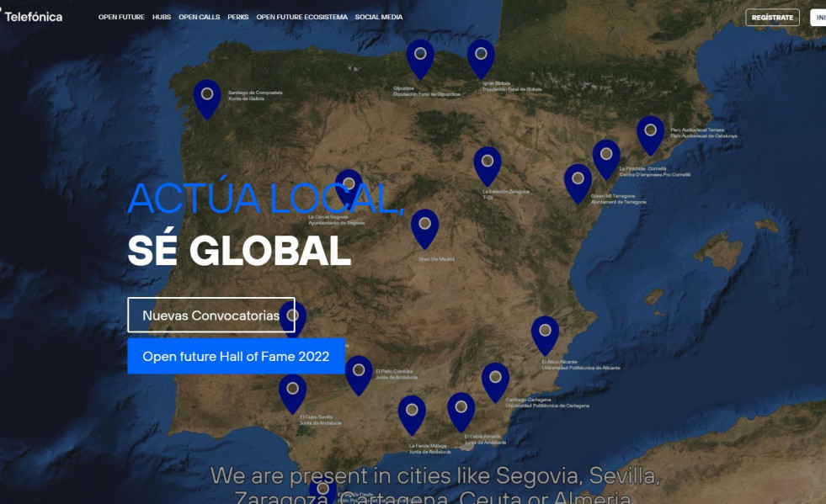Click the Santiago de Compostela map pin
Viewport: 826px width, 504px height.
[x=207, y=95]
